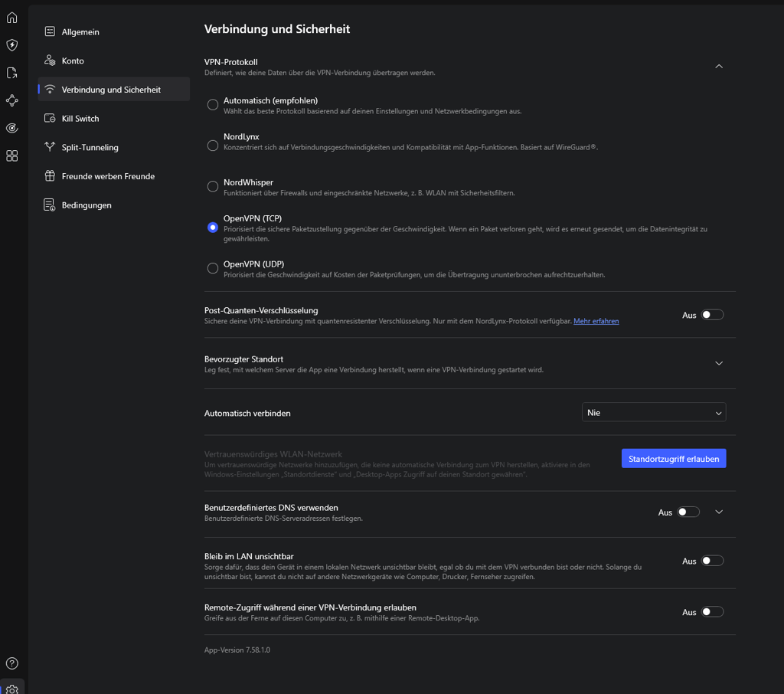
Task: Open the Mehr erfahren link
Action: pyautogui.click(x=596, y=321)
